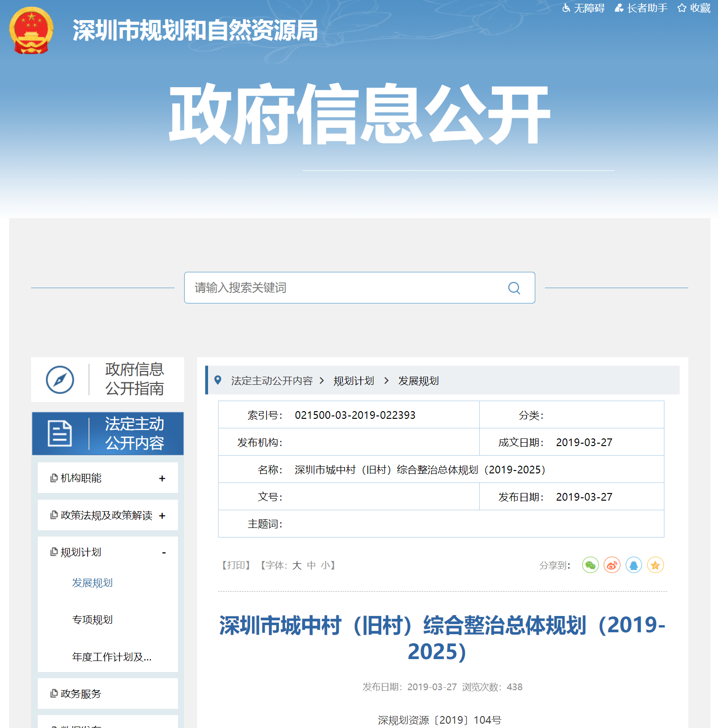Focus the keyword search input field
The image size is (718, 728).
(x=344, y=288)
